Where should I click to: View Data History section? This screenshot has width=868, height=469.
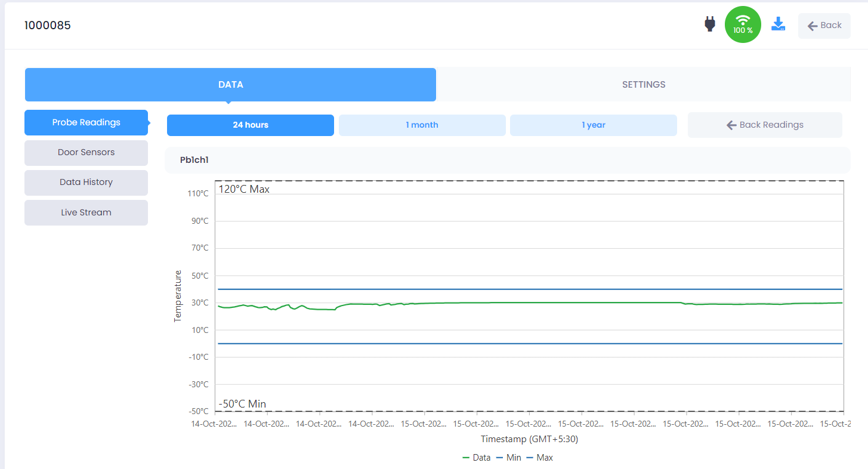86,183
